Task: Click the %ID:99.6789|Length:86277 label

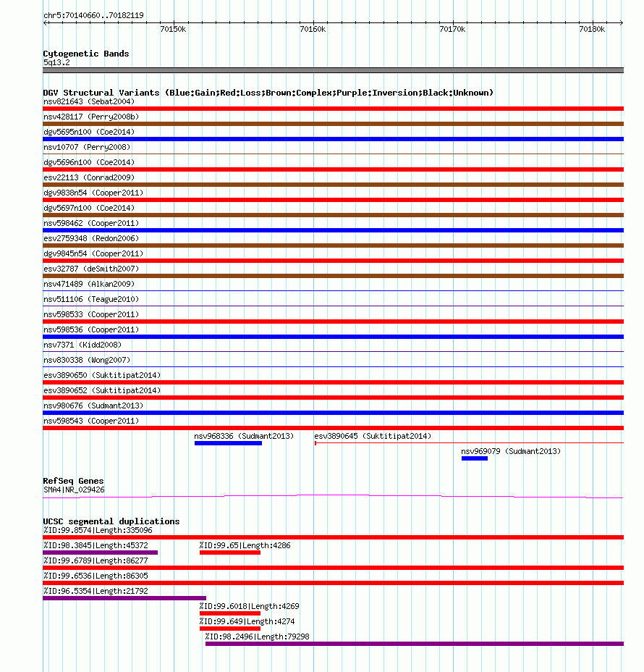Action: tap(96, 560)
